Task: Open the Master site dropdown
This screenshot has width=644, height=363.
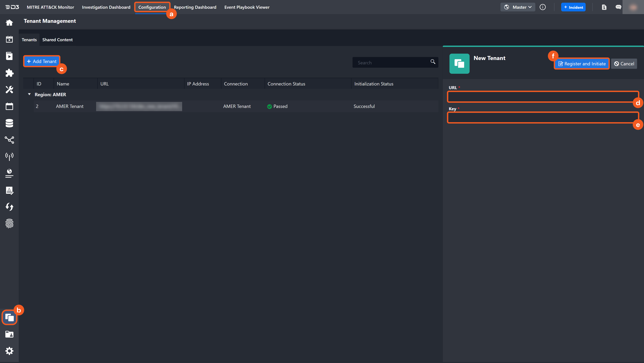Action: tap(518, 7)
